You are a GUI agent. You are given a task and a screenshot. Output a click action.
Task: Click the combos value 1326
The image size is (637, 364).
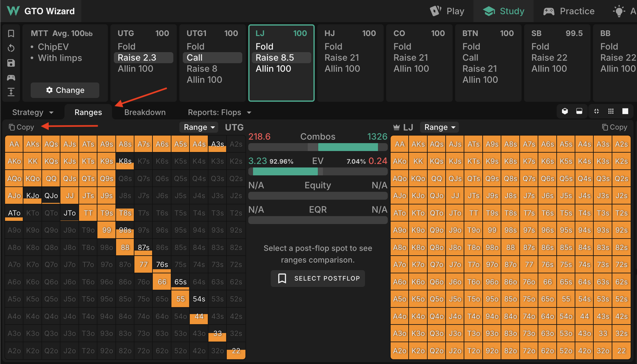[377, 137]
